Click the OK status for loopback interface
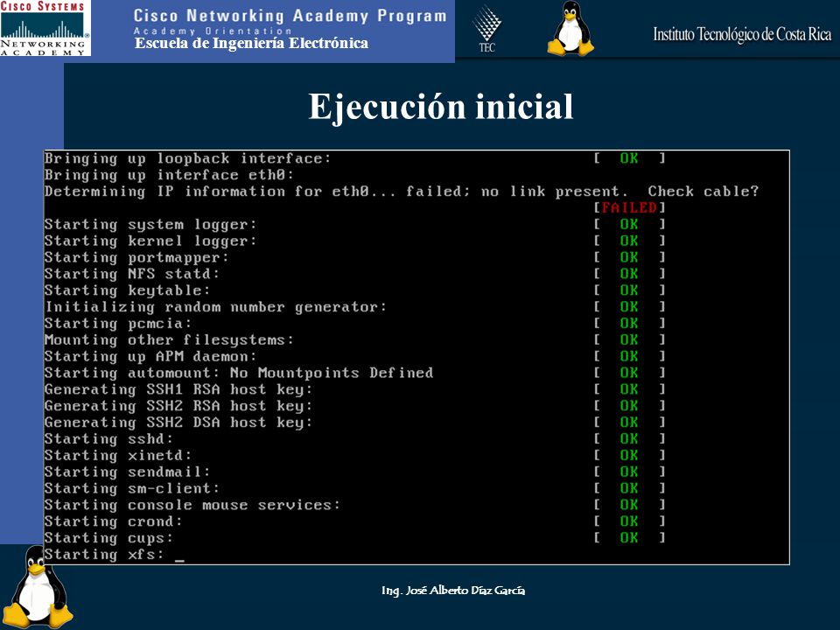This screenshot has height=630, width=840. [x=629, y=158]
